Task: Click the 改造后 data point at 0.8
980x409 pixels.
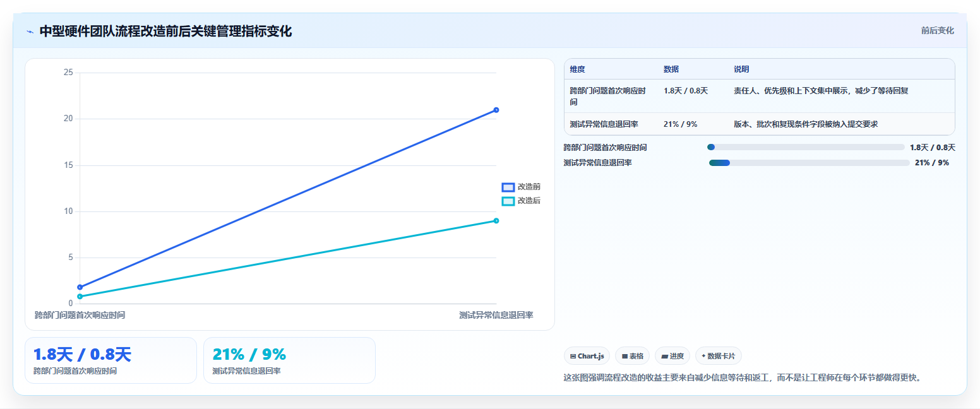Action: click(80, 297)
